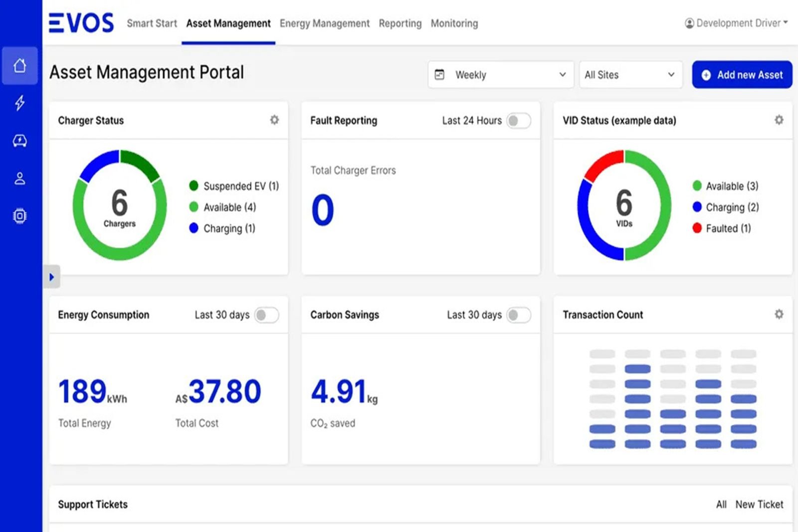Select the user profile icon in sidebar
The width and height of the screenshot is (798, 532).
tap(20, 178)
